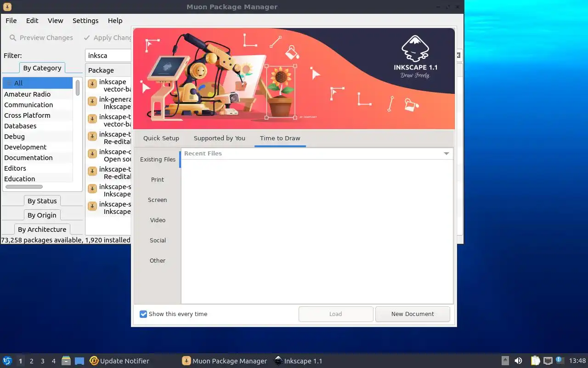Click the clock showing 13:48
This screenshot has width=588, height=368.
coord(577,361)
